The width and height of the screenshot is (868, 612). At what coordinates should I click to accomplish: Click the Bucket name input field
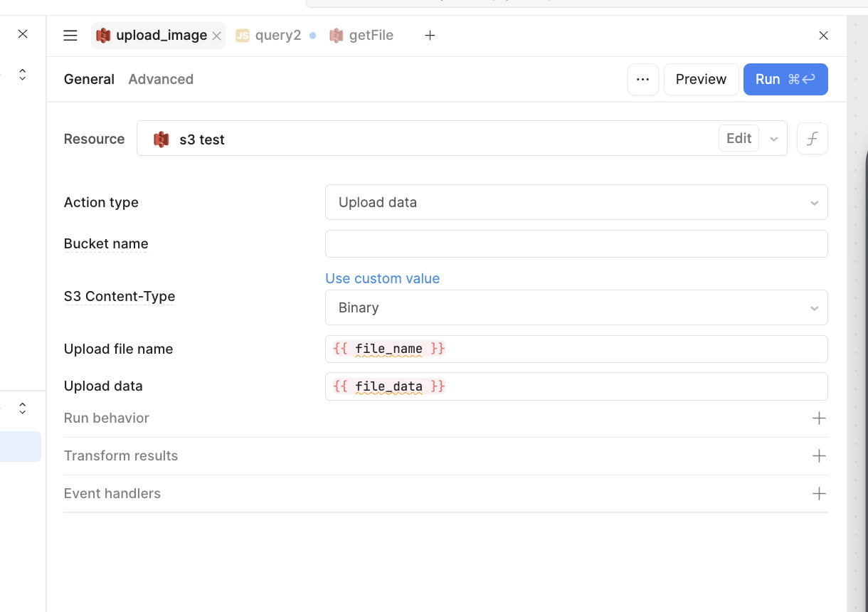576,243
